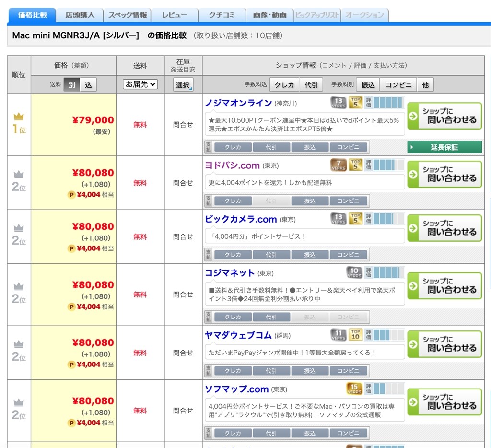
Task: Open the お届先 dropdown
Action: coord(140,84)
